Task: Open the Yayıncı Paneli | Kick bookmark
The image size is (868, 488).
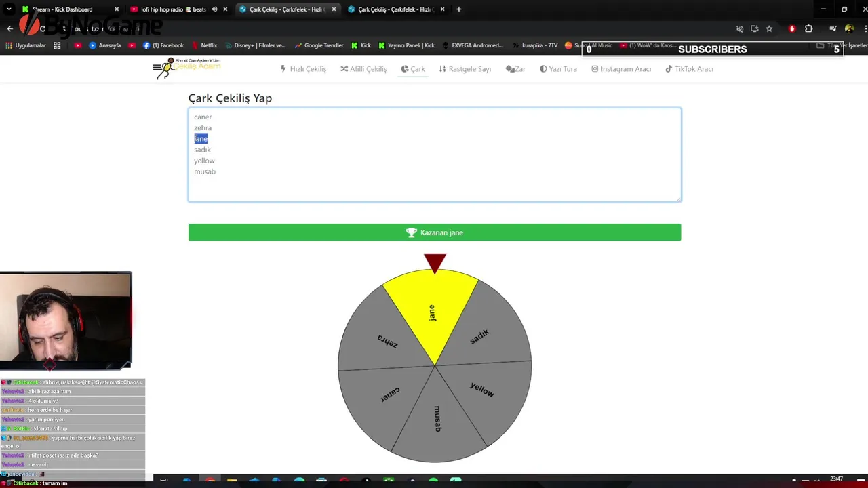Action: [406, 45]
